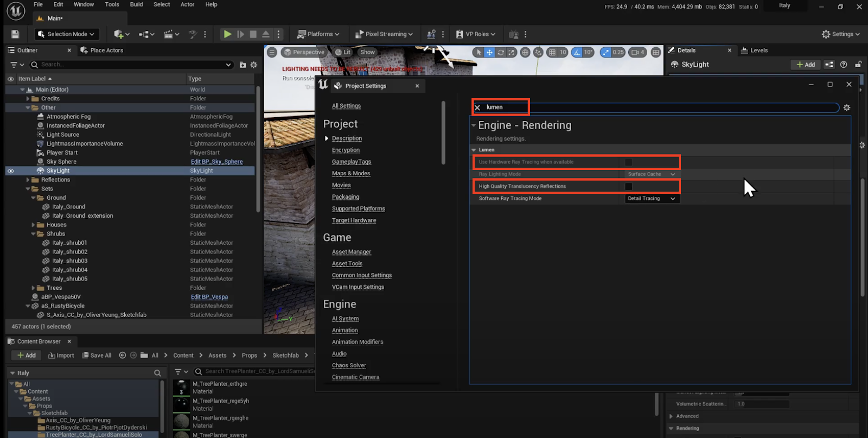The image size is (868, 438).
Task: Switch to the Levels tab
Action: pos(758,50)
